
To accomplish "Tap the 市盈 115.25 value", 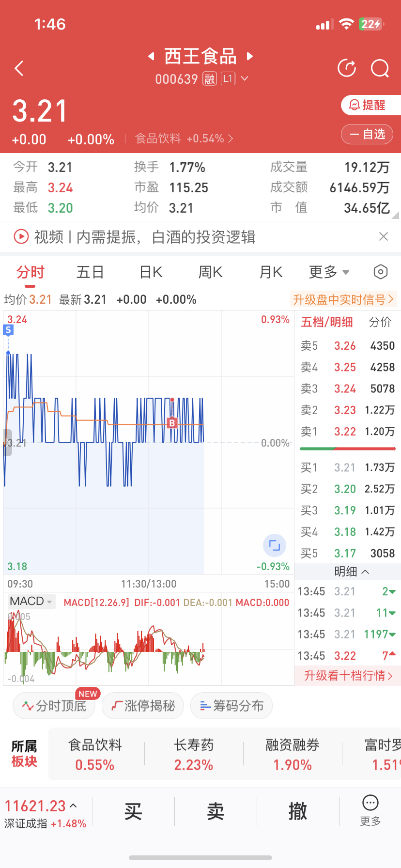I will point(189,188).
